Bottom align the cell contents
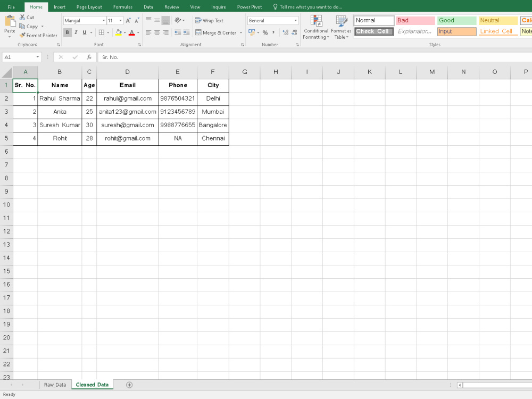 (165, 20)
